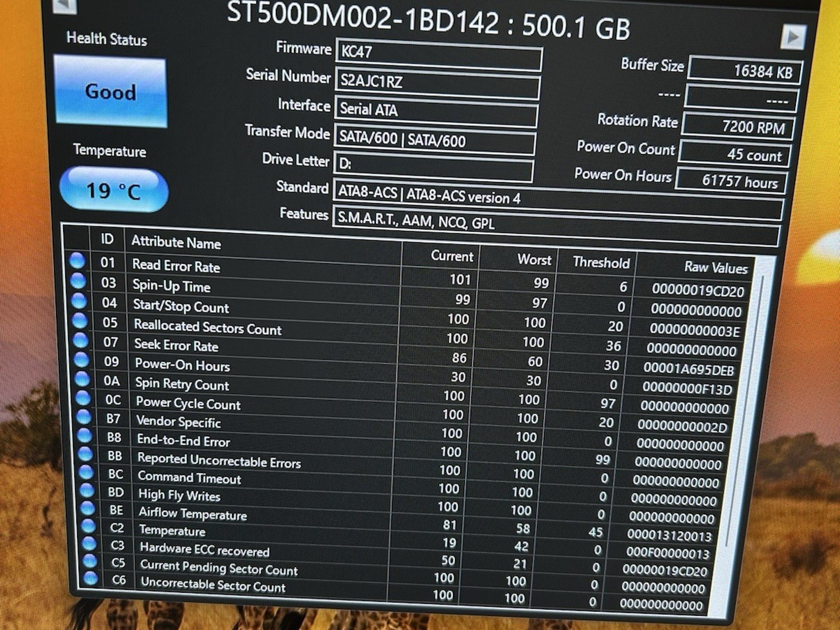The image size is (840, 630).
Task: Click the Reallocated Sectors Count status orb
Action: click(80, 320)
